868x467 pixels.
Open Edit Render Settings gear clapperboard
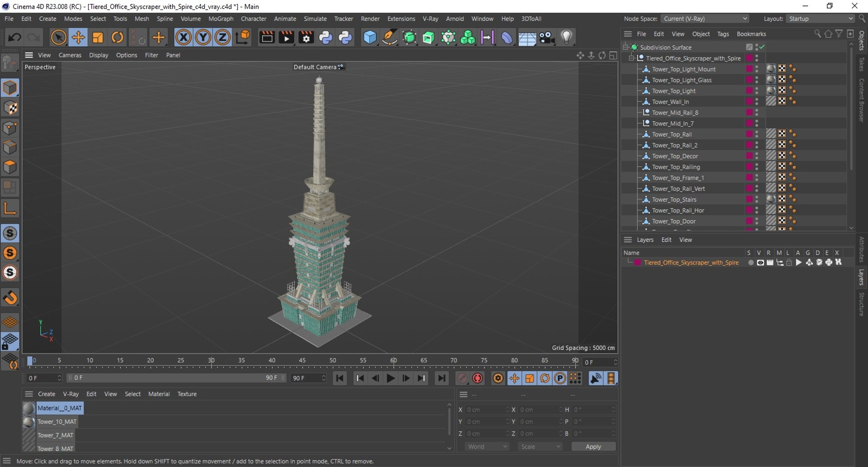pos(306,38)
